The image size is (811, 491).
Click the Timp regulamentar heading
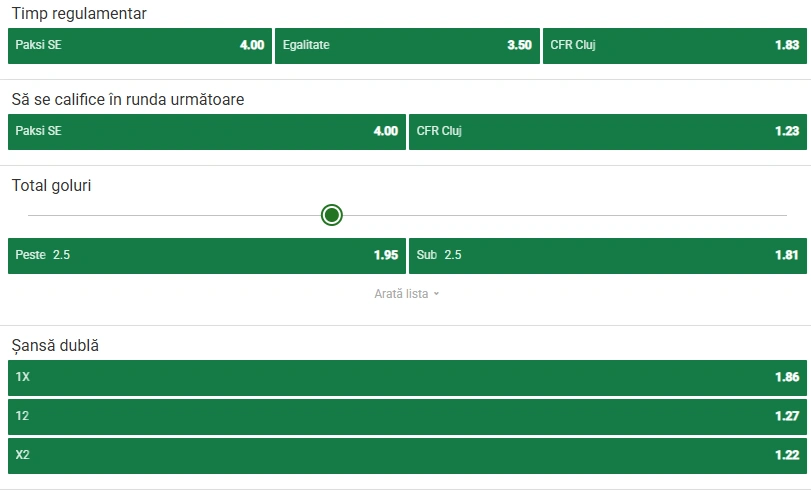[x=79, y=13]
